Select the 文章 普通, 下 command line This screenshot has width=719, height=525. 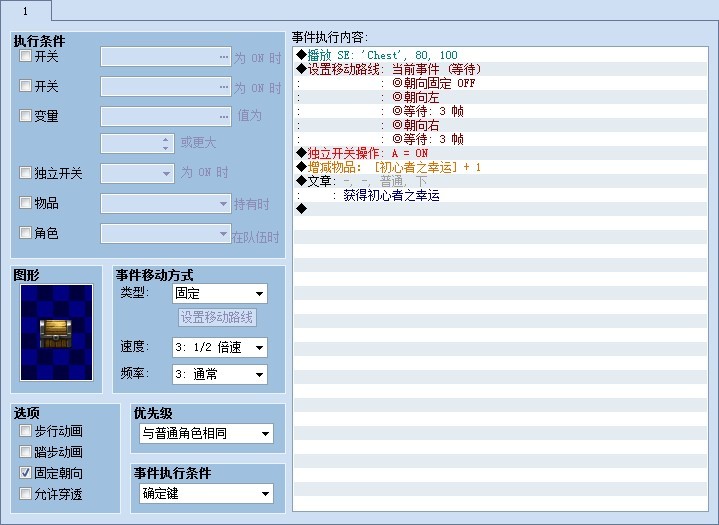click(500, 181)
